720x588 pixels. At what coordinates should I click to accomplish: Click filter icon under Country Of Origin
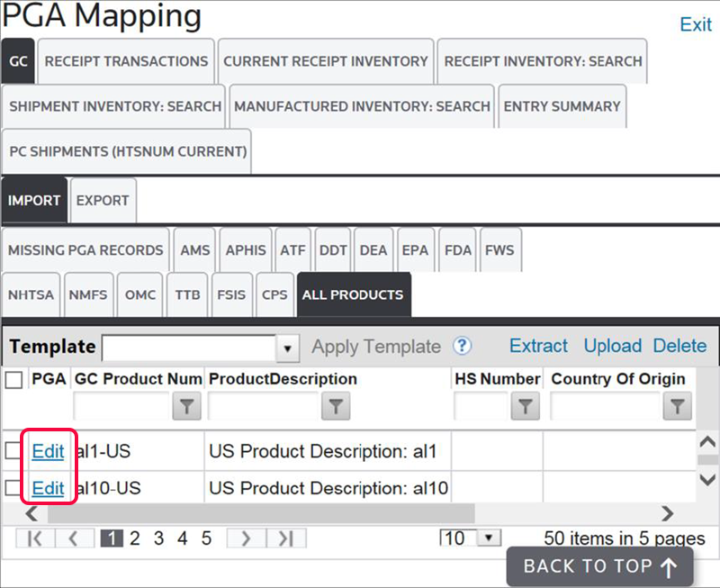coord(677,408)
